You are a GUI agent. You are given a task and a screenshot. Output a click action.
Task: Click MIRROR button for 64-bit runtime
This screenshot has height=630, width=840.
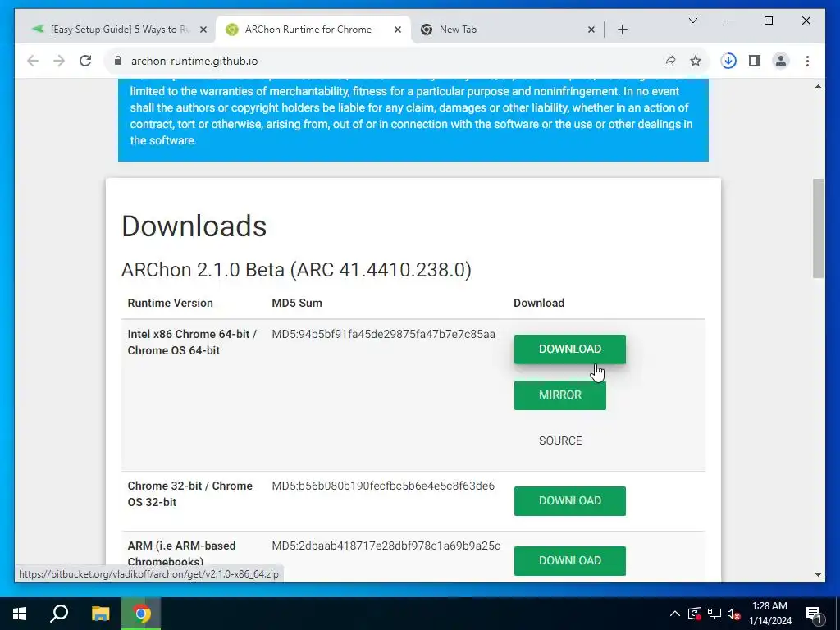(x=559, y=395)
